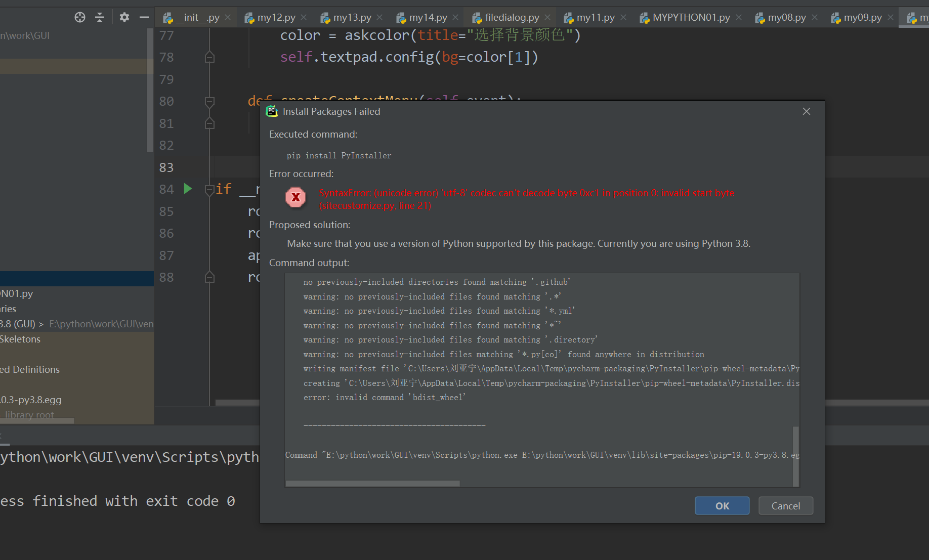Close the my09.py tab
This screenshot has width=929, height=560.
tap(891, 17)
